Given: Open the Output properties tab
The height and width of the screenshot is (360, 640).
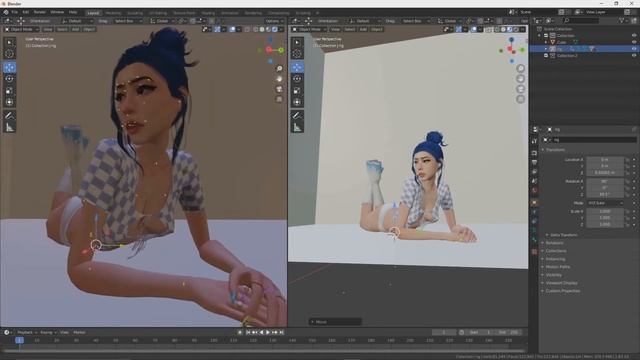Looking at the screenshot, I should tap(534, 162).
